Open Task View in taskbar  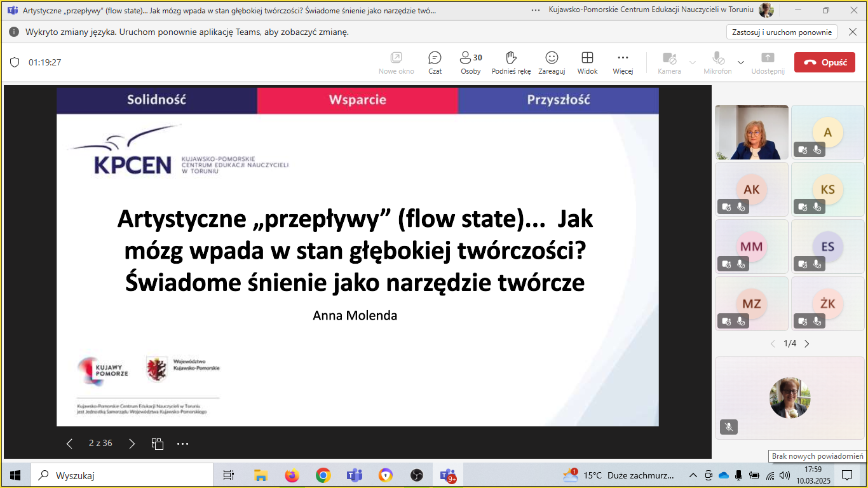point(229,475)
